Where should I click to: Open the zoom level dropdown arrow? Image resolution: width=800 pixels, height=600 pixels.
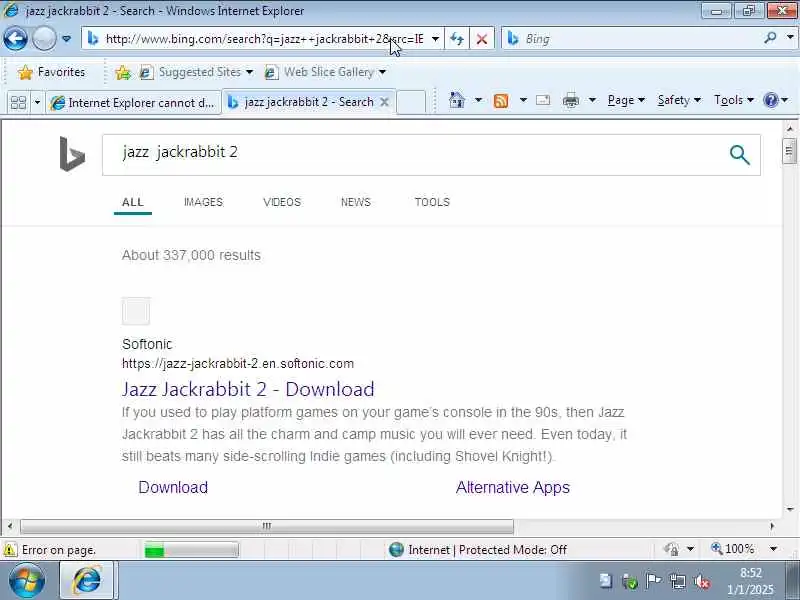click(x=773, y=549)
